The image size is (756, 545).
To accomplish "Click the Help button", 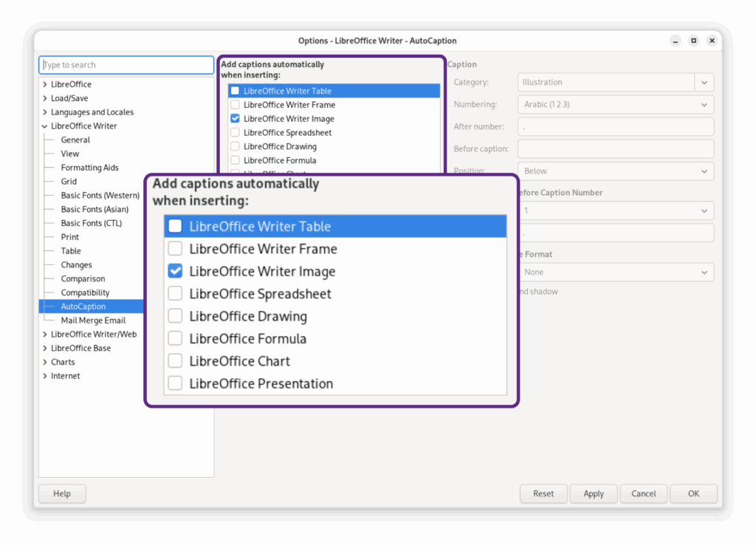I will pyautogui.click(x=62, y=493).
